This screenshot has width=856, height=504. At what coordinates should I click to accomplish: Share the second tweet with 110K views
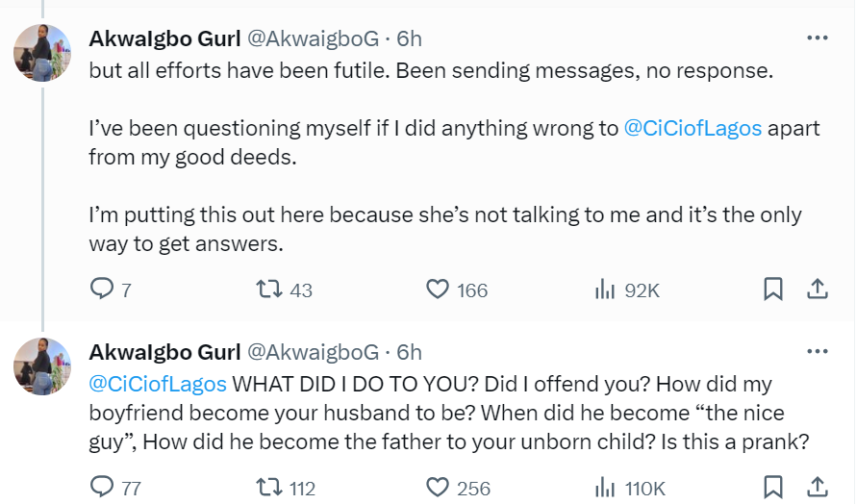click(x=817, y=488)
